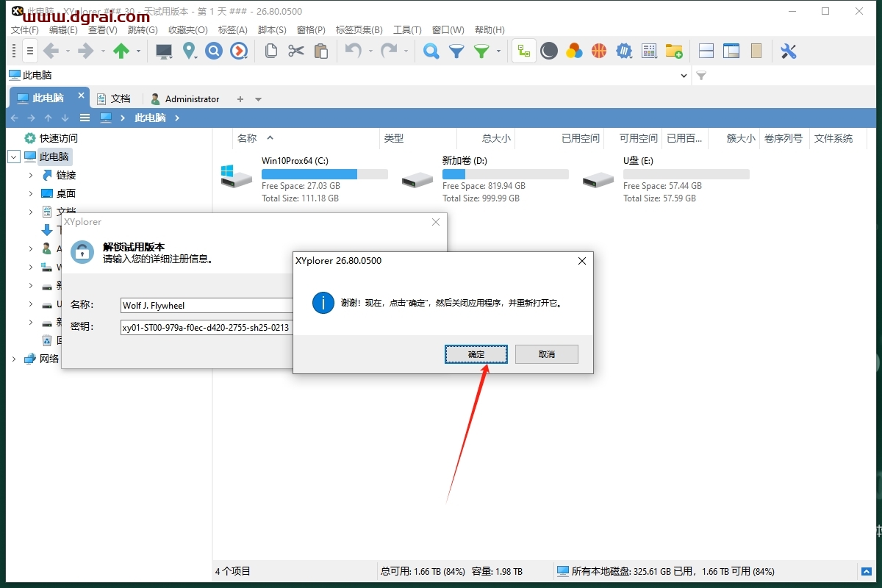Viewport: 882px width, 588px height.
Task: Expand the 网络 tree node
Action: tap(13, 359)
